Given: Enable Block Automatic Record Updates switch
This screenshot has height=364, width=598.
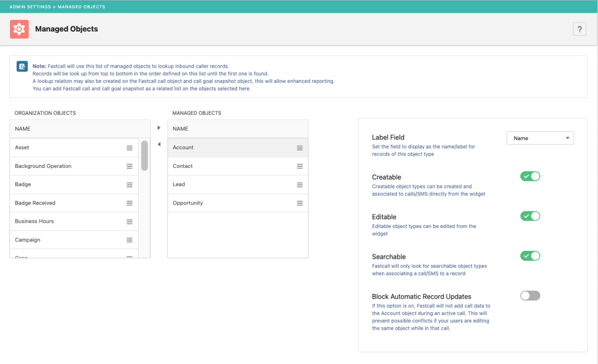Looking at the screenshot, I should point(530,296).
